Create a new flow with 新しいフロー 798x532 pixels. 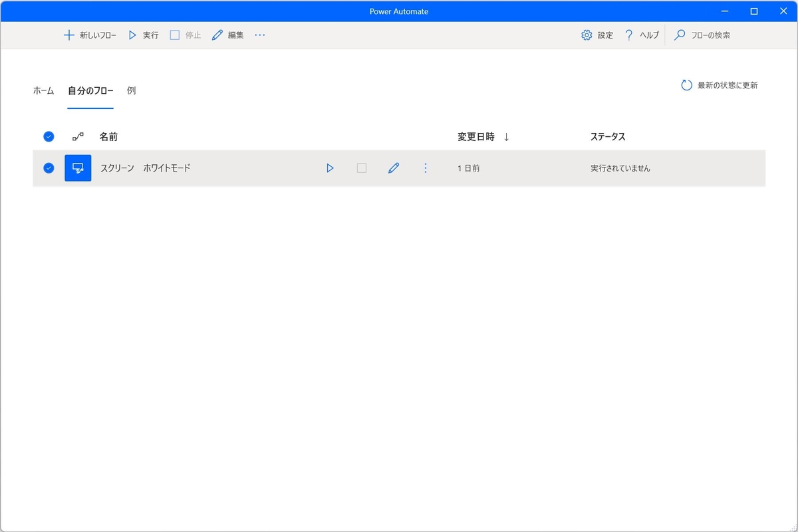click(x=90, y=35)
